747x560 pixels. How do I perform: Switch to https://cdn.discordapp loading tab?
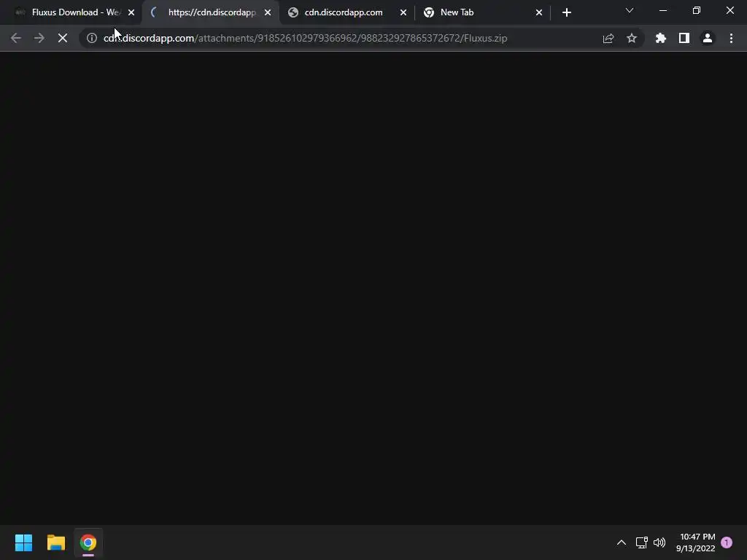tap(212, 12)
